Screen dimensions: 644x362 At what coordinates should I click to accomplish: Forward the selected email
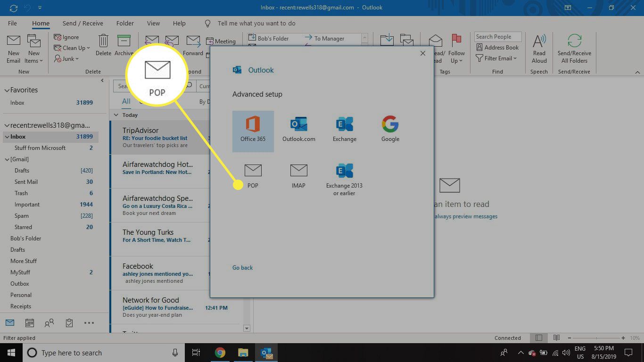tap(193, 45)
